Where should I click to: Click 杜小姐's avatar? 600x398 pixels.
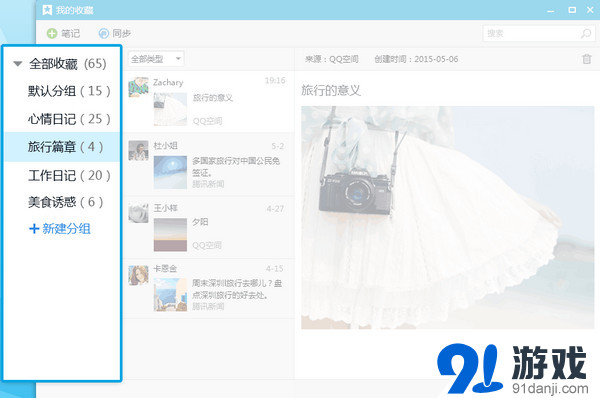pos(138,150)
